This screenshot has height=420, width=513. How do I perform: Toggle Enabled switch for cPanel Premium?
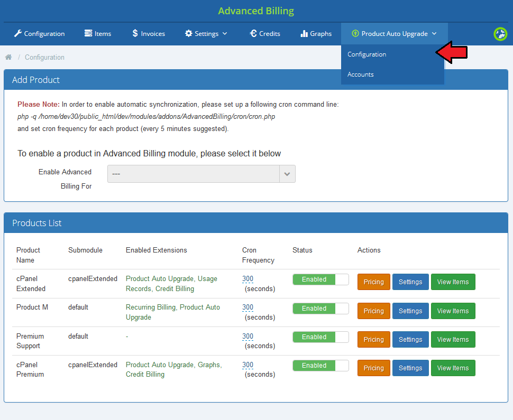[320, 366]
